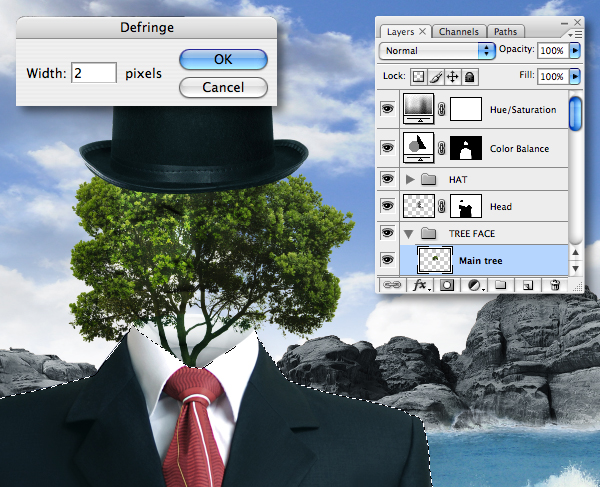This screenshot has height=487, width=600.
Task: Click the layers scrollbar up arrow
Action: (575, 252)
